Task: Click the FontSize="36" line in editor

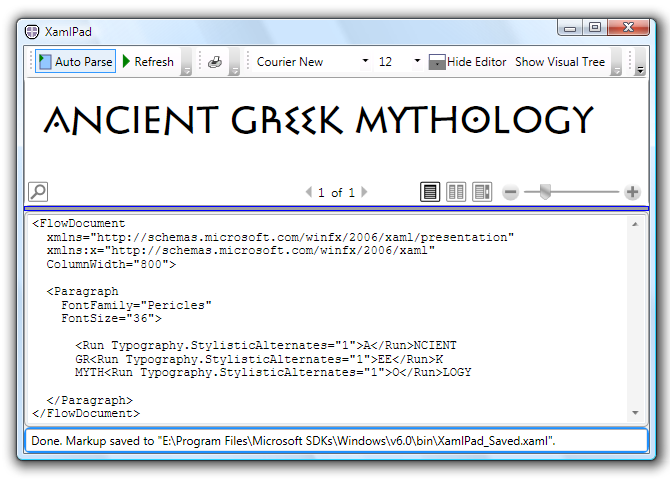Action: pyautogui.click(x=111, y=318)
